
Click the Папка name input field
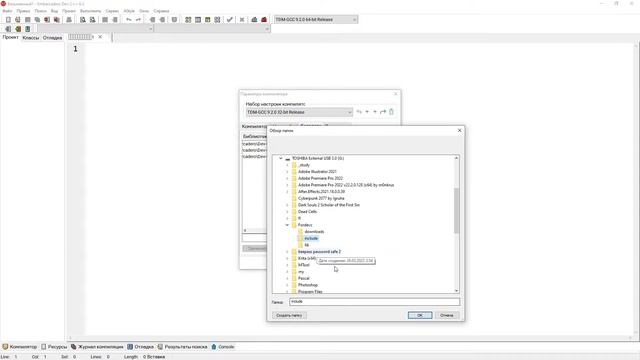click(x=374, y=302)
